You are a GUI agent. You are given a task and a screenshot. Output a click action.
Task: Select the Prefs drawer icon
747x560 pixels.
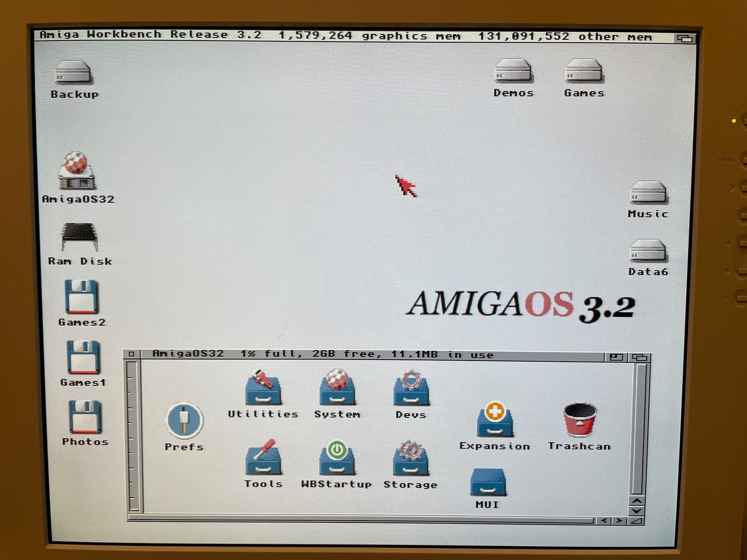[184, 421]
